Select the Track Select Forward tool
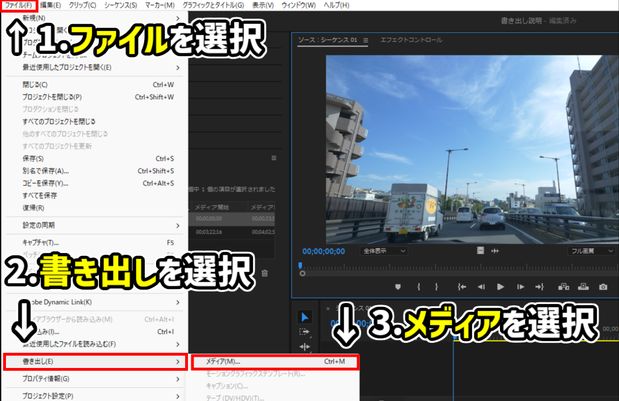This screenshot has height=401, width=619. point(304,332)
